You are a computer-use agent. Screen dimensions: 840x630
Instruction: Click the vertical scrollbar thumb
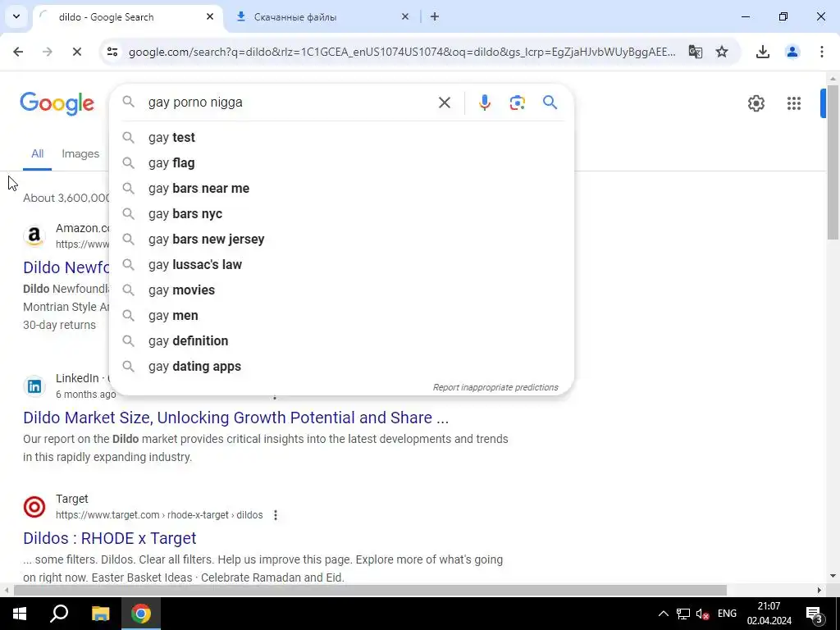833,162
